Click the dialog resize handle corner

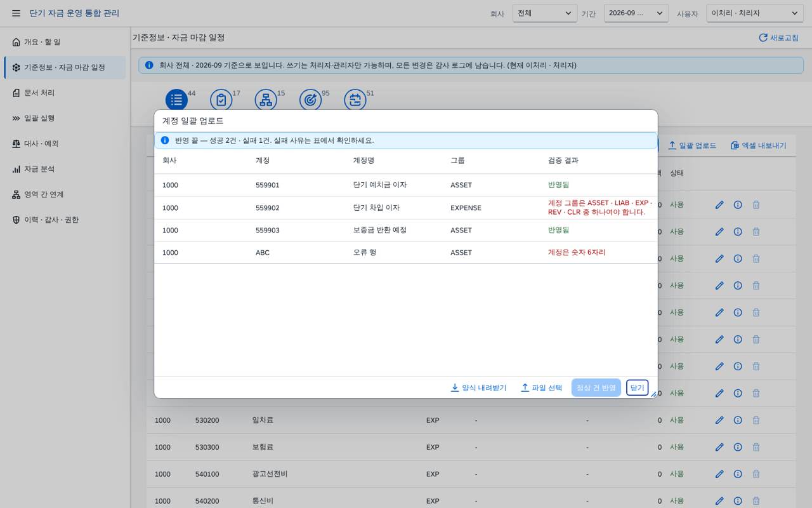click(x=653, y=394)
